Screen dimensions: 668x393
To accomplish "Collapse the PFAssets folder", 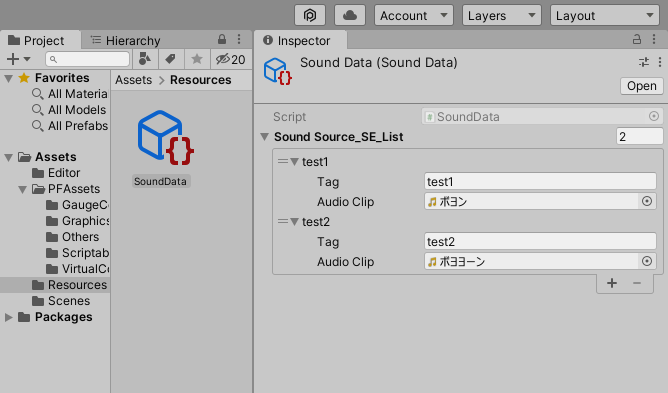I will (23, 189).
